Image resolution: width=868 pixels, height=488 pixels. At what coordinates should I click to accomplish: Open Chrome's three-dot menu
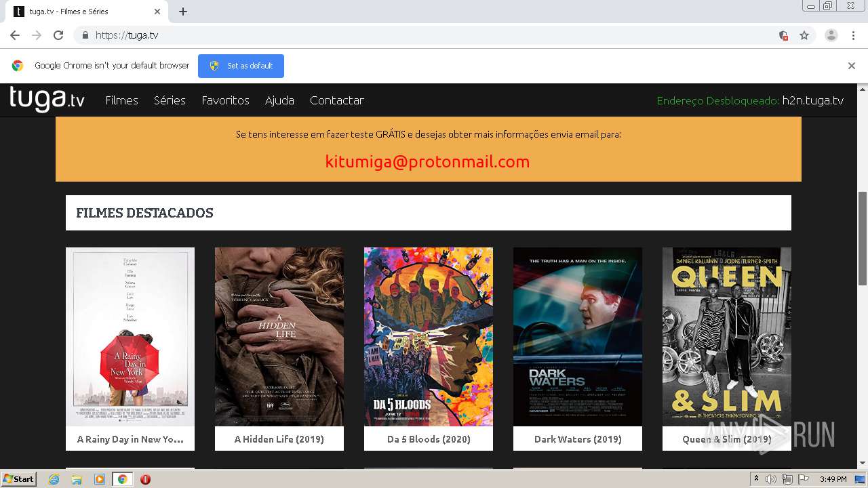coord(854,35)
